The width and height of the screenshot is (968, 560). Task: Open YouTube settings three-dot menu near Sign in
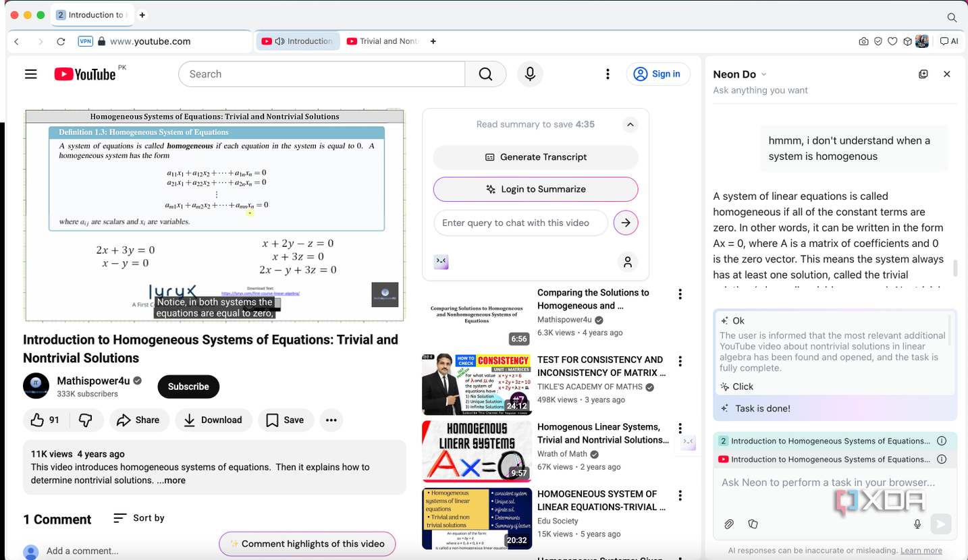point(608,74)
